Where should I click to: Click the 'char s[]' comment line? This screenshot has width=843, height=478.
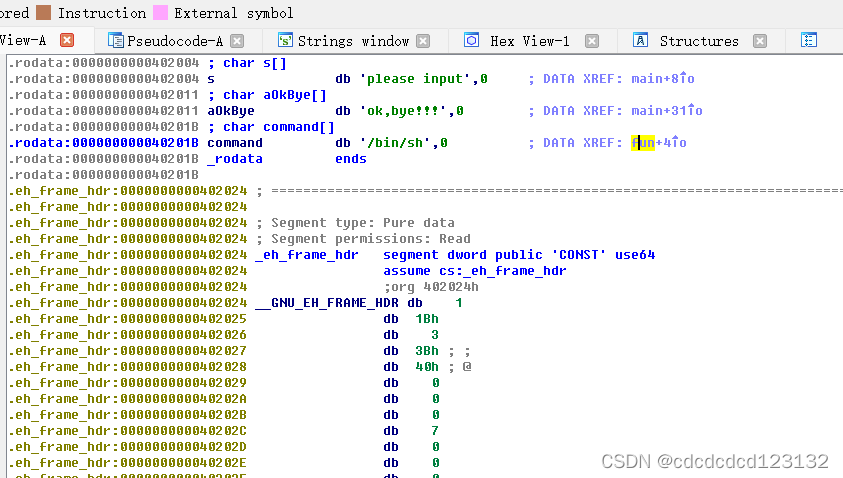coord(247,63)
